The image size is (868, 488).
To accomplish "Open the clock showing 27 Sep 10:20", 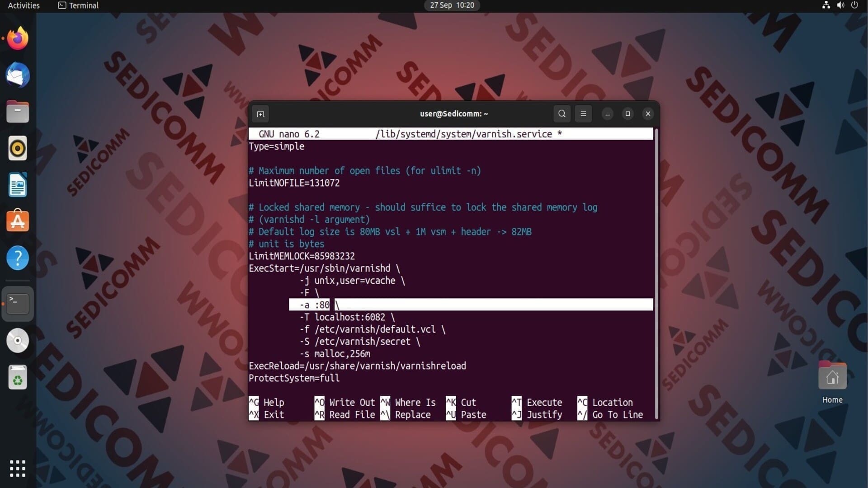I will (452, 5).
